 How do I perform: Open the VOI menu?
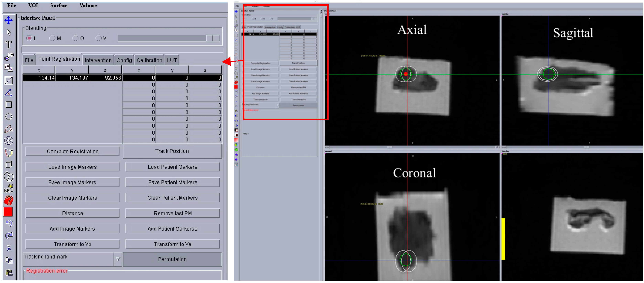coord(33,6)
